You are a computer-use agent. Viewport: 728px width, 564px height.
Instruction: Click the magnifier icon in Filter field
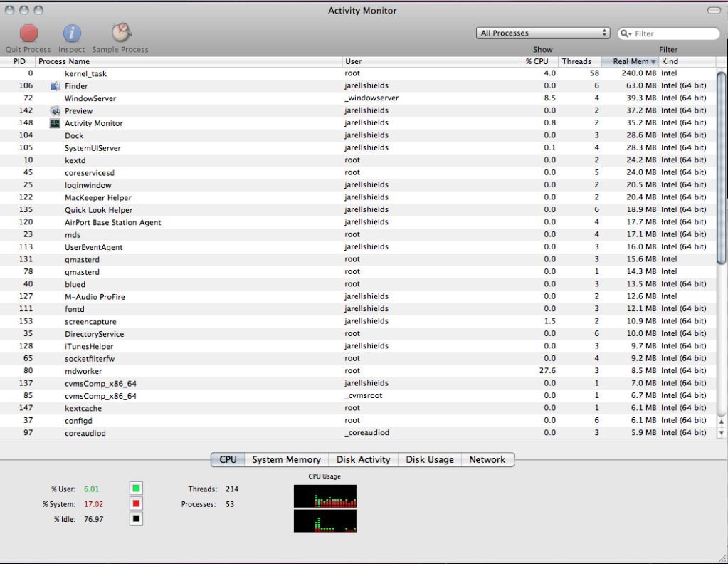[x=626, y=33]
